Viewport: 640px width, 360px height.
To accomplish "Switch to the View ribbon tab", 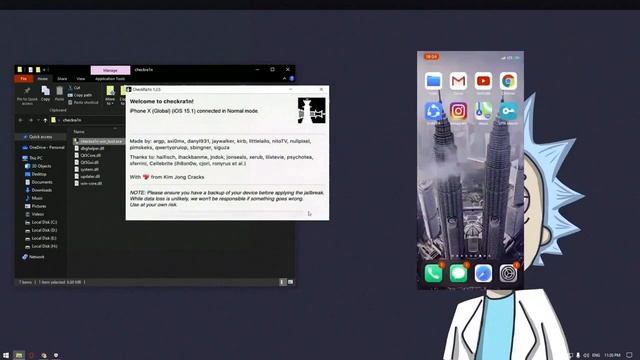I will [x=81, y=79].
